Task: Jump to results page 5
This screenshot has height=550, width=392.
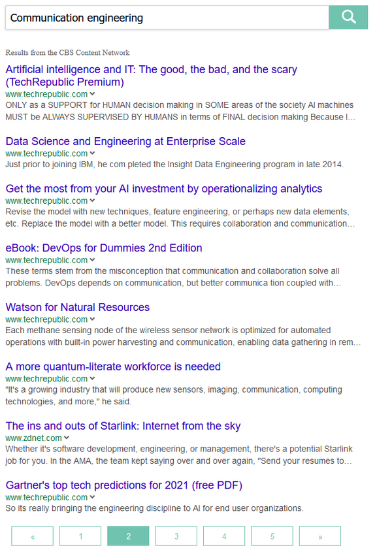Action: click(272, 536)
